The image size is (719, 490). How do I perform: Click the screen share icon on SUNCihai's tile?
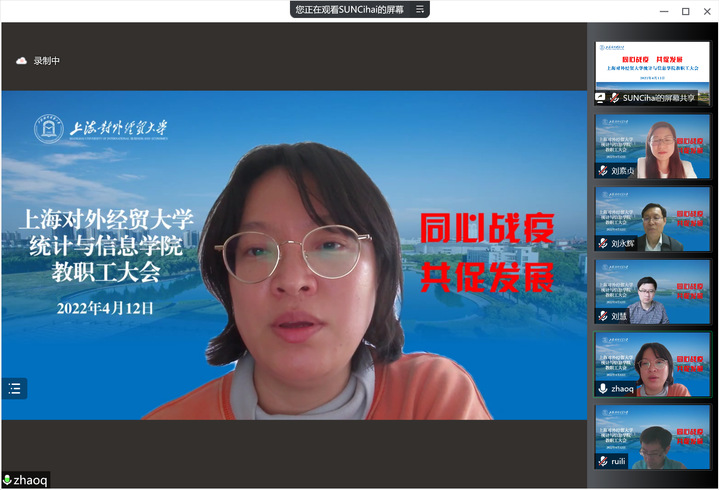[603, 98]
